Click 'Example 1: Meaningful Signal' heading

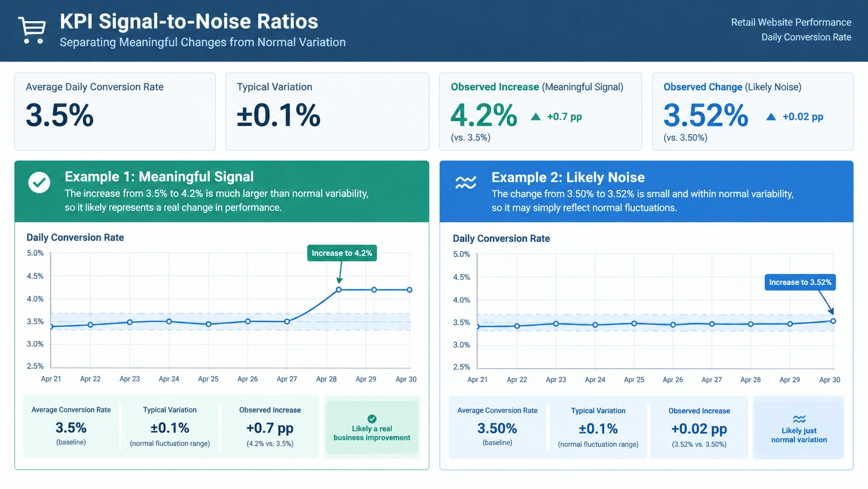(159, 177)
